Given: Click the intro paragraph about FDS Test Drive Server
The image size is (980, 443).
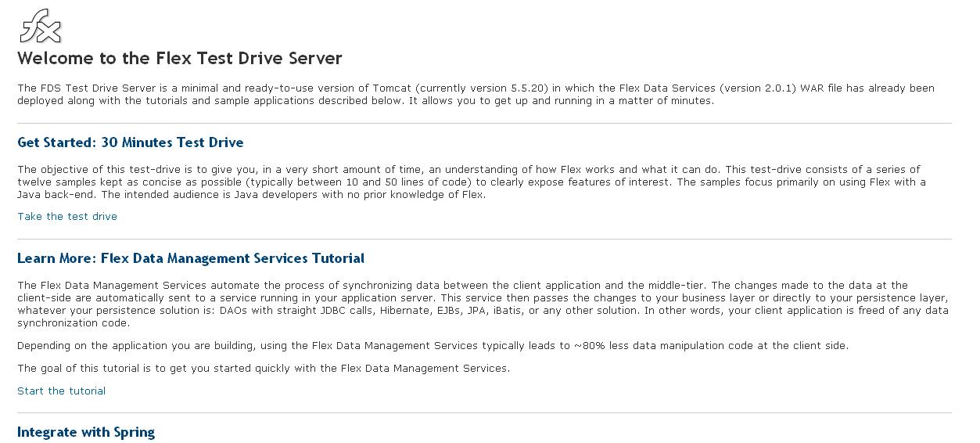Looking at the screenshot, I should [x=476, y=95].
